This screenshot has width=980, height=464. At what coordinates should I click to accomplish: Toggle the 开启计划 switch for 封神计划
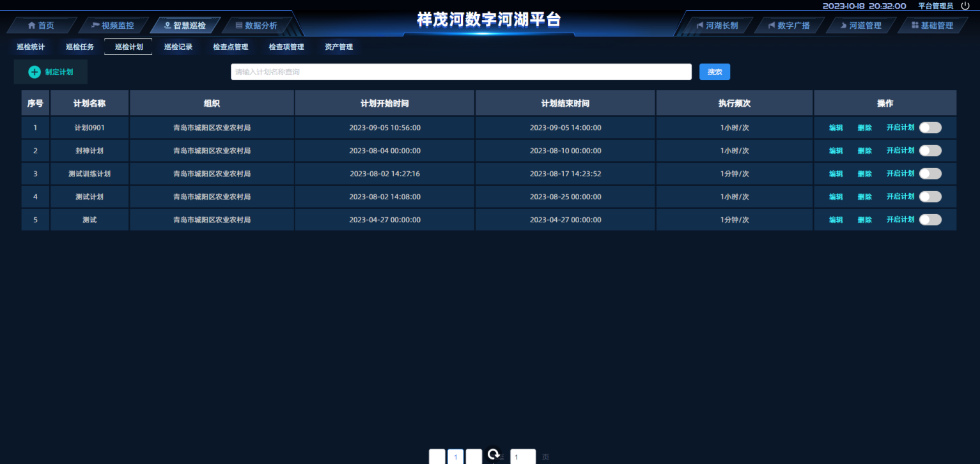point(930,151)
